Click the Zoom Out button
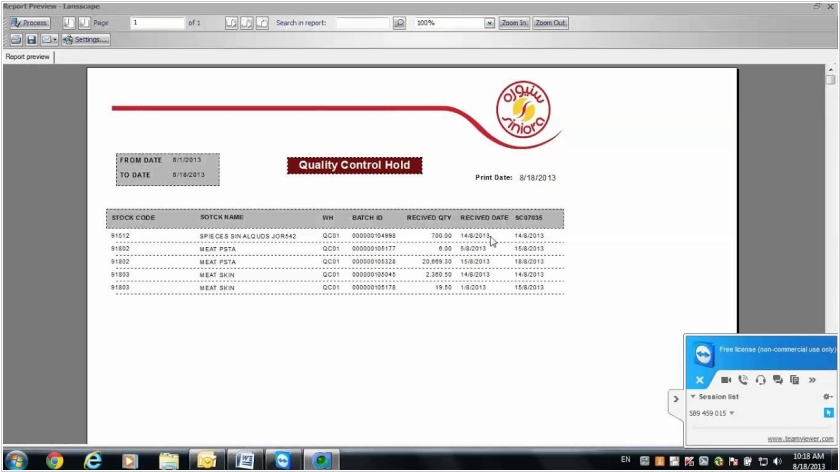The width and height of the screenshot is (840, 472). (550, 23)
